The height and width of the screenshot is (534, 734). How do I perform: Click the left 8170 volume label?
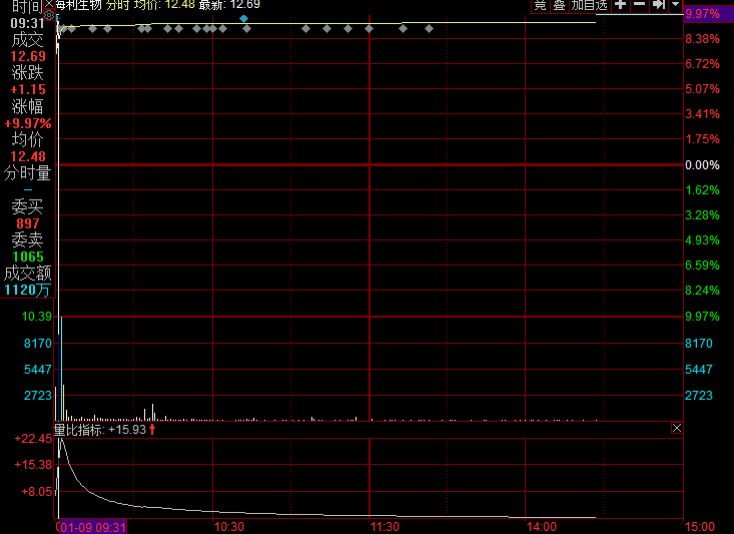point(38,344)
